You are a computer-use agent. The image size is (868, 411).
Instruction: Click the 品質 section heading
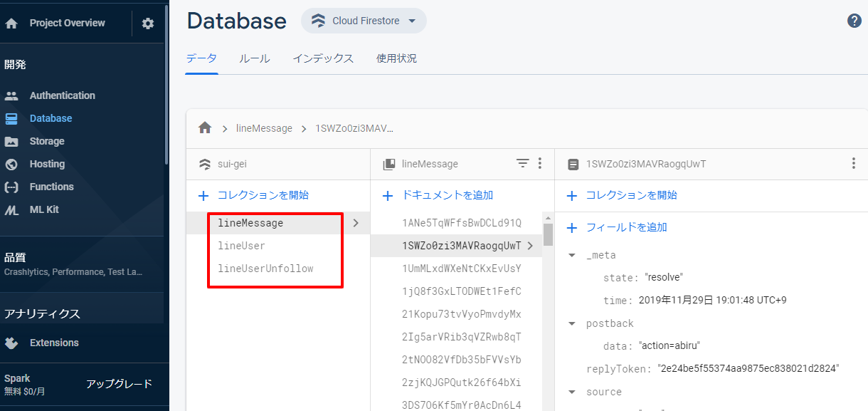point(15,258)
